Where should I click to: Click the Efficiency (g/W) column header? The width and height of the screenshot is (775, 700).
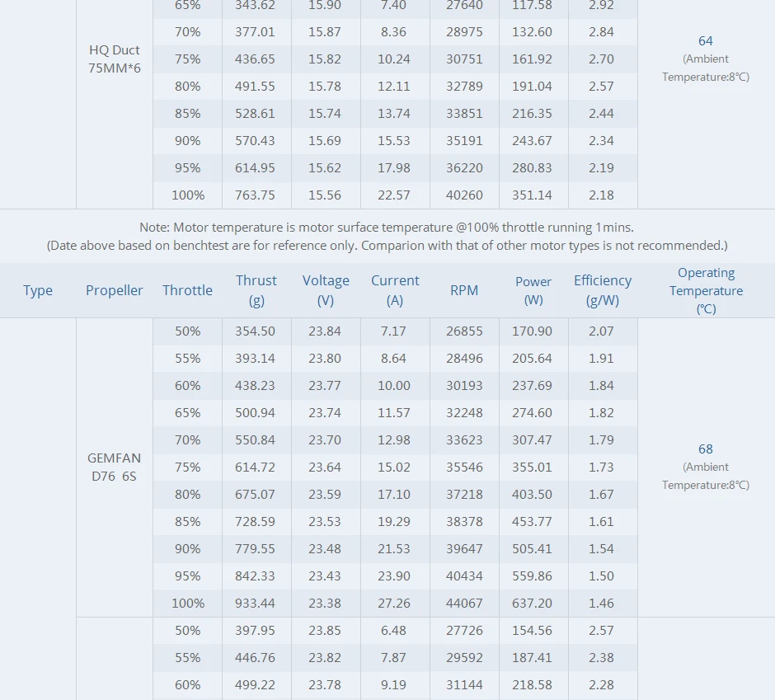pos(603,290)
